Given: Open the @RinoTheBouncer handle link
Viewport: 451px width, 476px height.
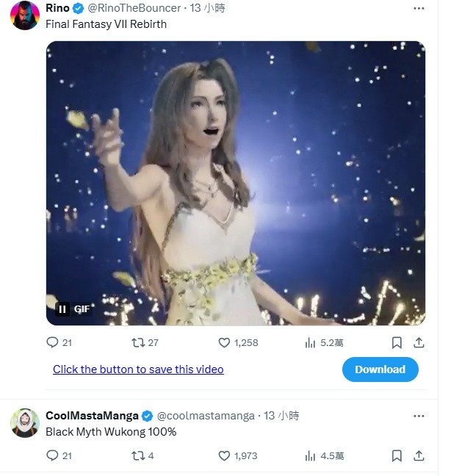Looking at the screenshot, I should [x=133, y=8].
